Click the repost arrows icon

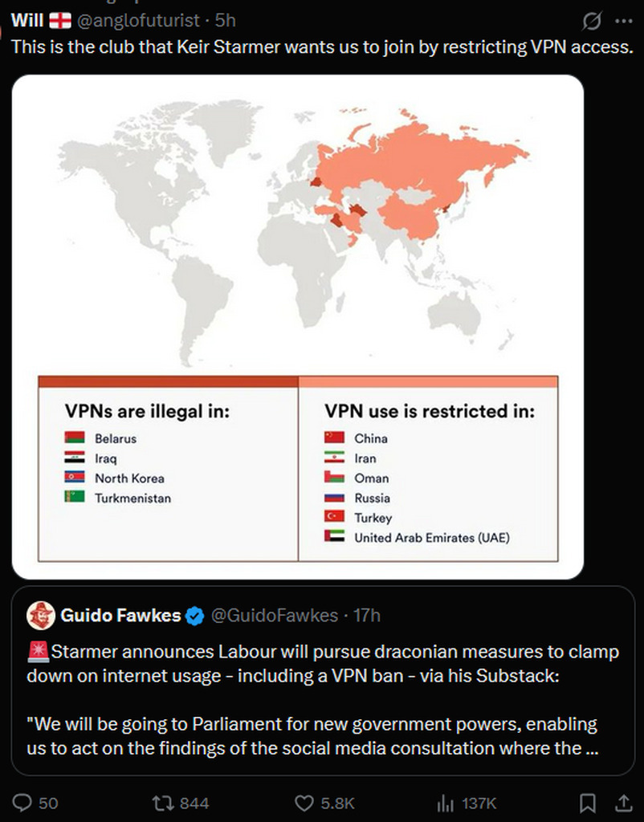[x=162, y=802]
